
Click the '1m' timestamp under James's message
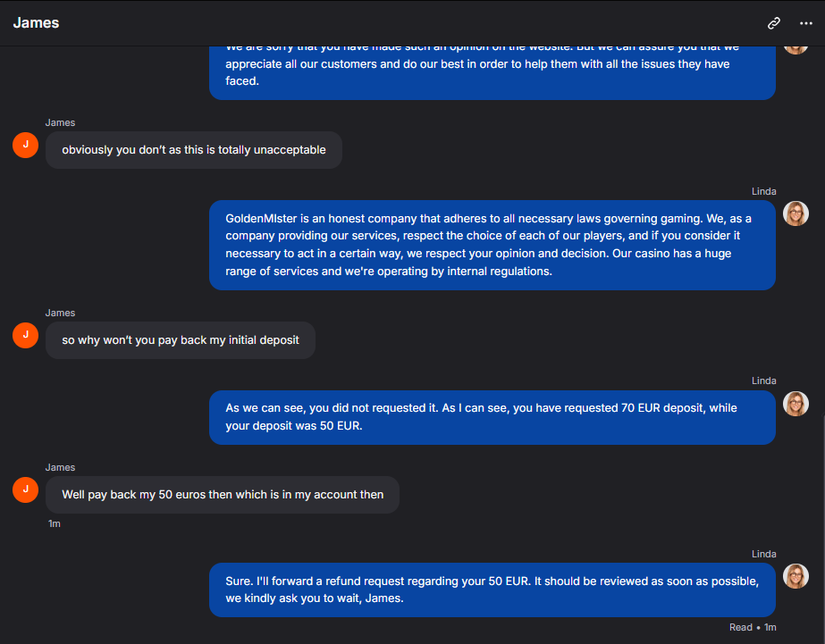pyautogui.click(x=55, y=523)
